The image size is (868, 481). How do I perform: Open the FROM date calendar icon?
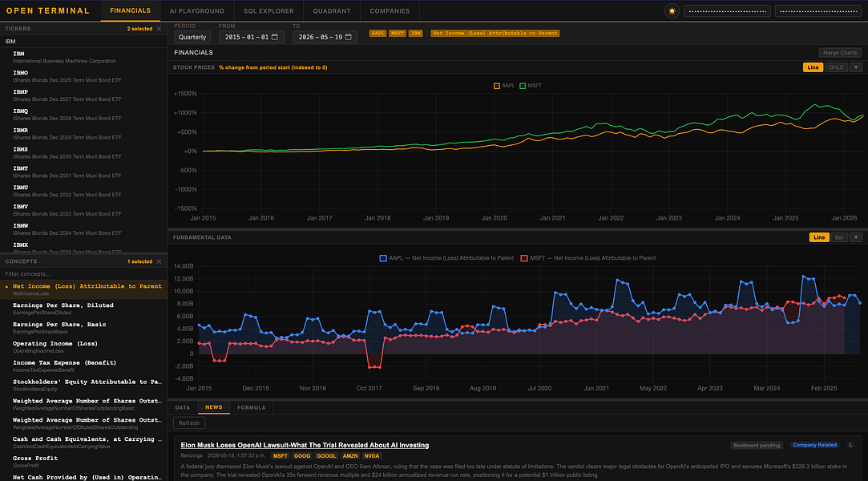pyautogui.click(x=275, y=37)
